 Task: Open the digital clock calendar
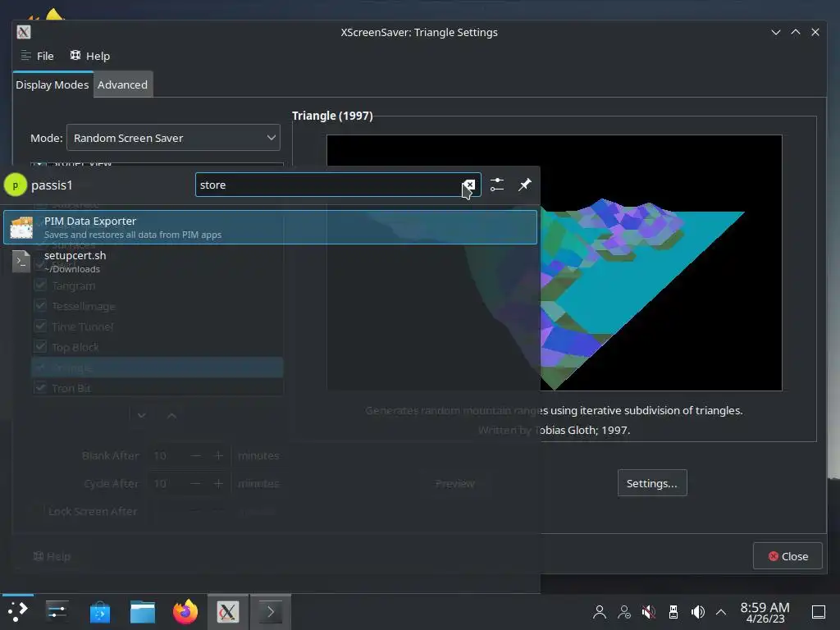pyautogui.click(x=765, y=612)
